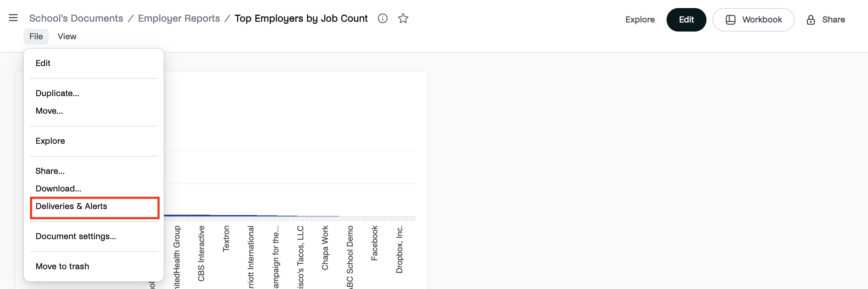The height and width of the screenshot is (289, 868).
Task: Click the Dropbox, Inc. axis label
Action: [x=399, y=249]
